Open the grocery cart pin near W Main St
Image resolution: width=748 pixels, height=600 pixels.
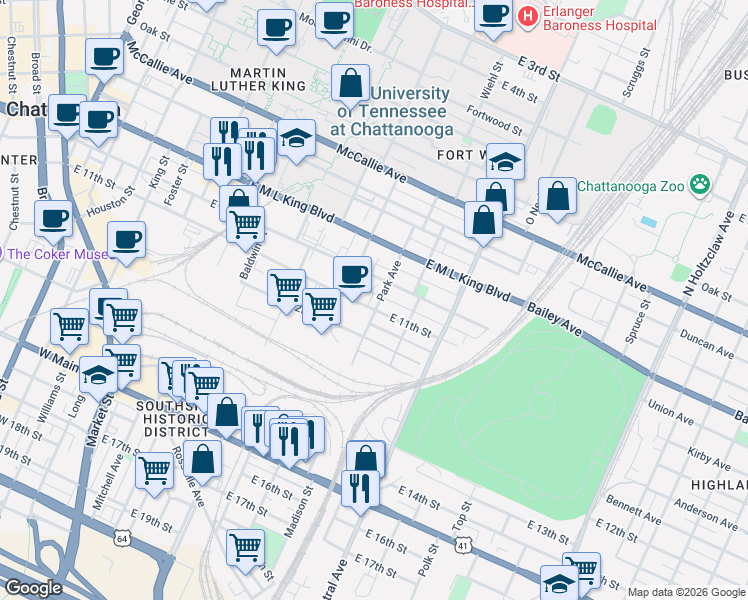tap(69, 330)
